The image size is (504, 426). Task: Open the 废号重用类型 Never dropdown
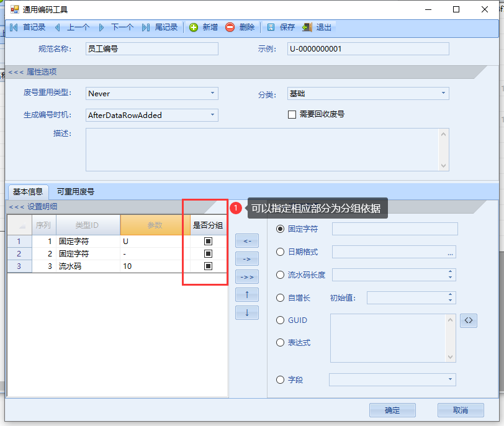(x=212, y=93)
